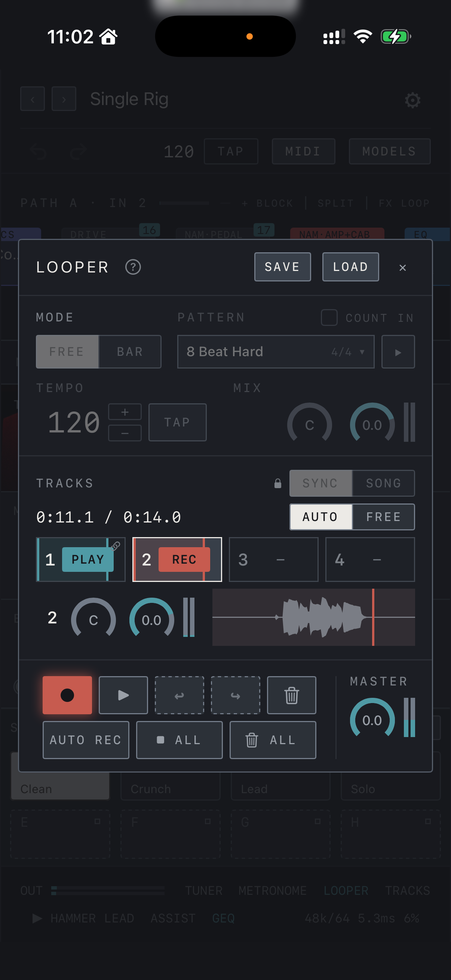451x980 pixels.
Task: Click the track 2 waveform display
Action: tap(314, 617)
